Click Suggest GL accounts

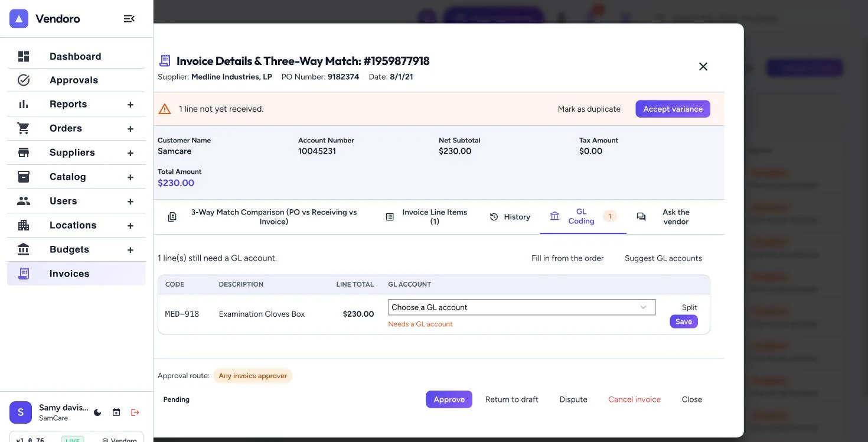click(663, 258)
